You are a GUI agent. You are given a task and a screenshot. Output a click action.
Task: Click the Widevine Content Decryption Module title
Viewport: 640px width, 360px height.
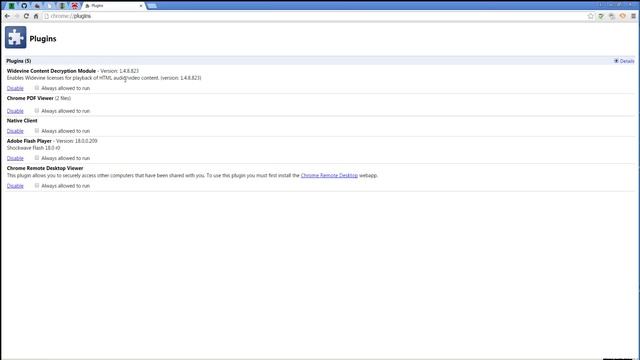tap(51, 71)
